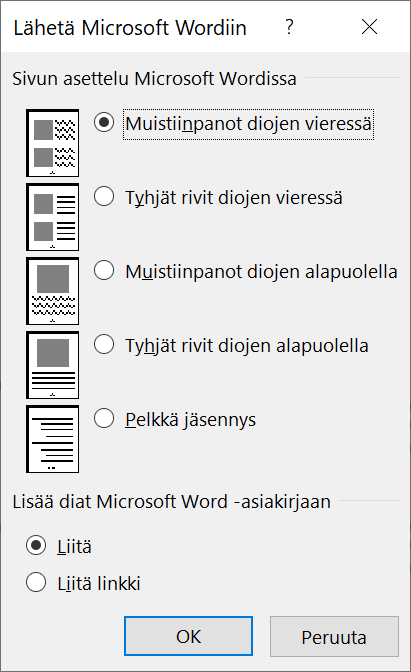The height and width of the screenshot is (672, 411).
Task: Click the notes-beside-slides layout icon
Action: click(x=53, y=143)
